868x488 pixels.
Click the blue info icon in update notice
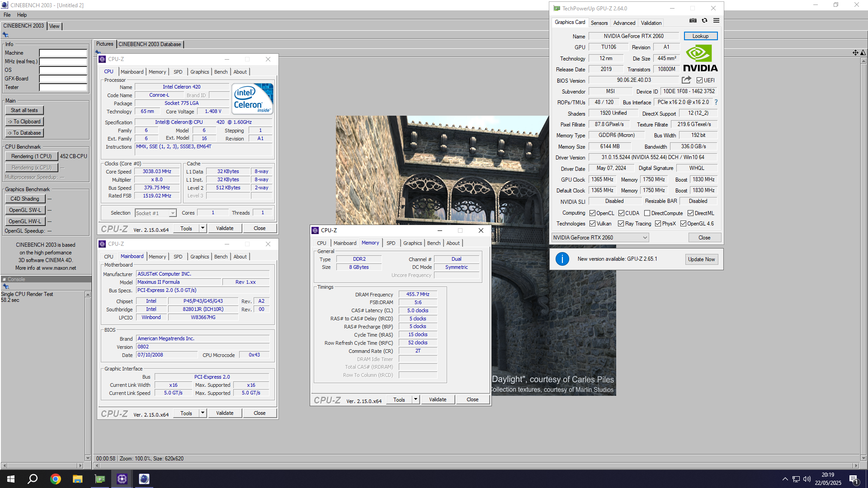tap(562, 259)
